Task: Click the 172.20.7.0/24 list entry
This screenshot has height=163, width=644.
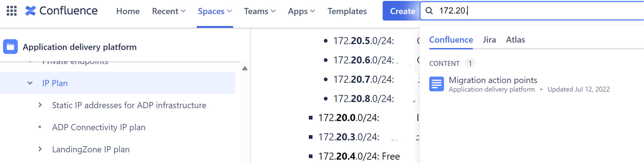Action: click(364, 79)
